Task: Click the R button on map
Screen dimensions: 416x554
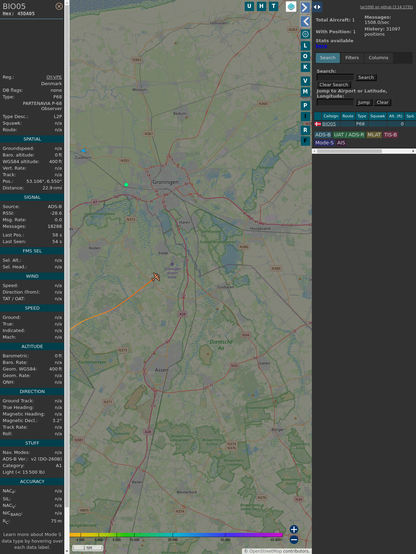Action: 305,130
